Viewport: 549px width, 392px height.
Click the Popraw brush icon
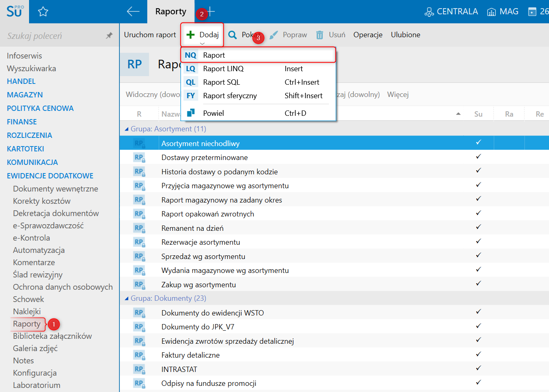274,35
